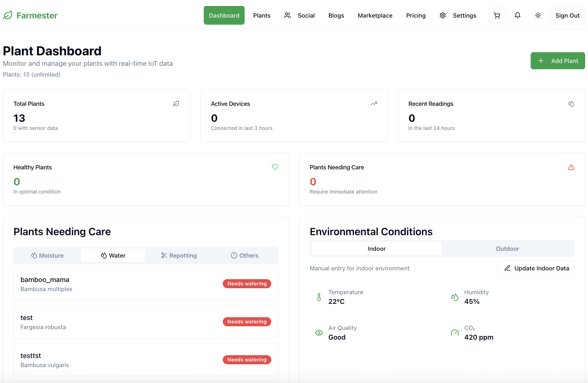This screenshot has height=383, width=588.
Task: Toggle the light/dark theme sun icon
Action: coord(538,15)
